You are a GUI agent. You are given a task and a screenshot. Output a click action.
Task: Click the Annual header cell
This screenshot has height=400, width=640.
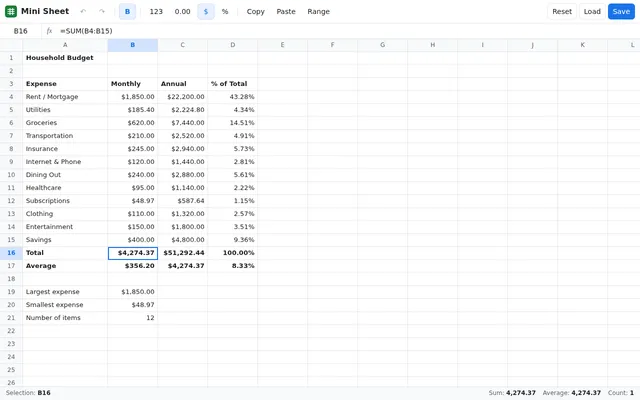tap(182, 84)
